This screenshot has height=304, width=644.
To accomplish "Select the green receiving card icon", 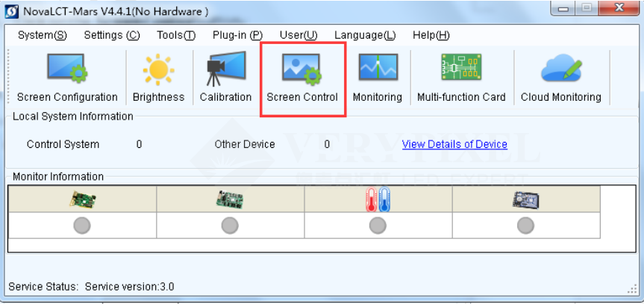I will 230,199.
